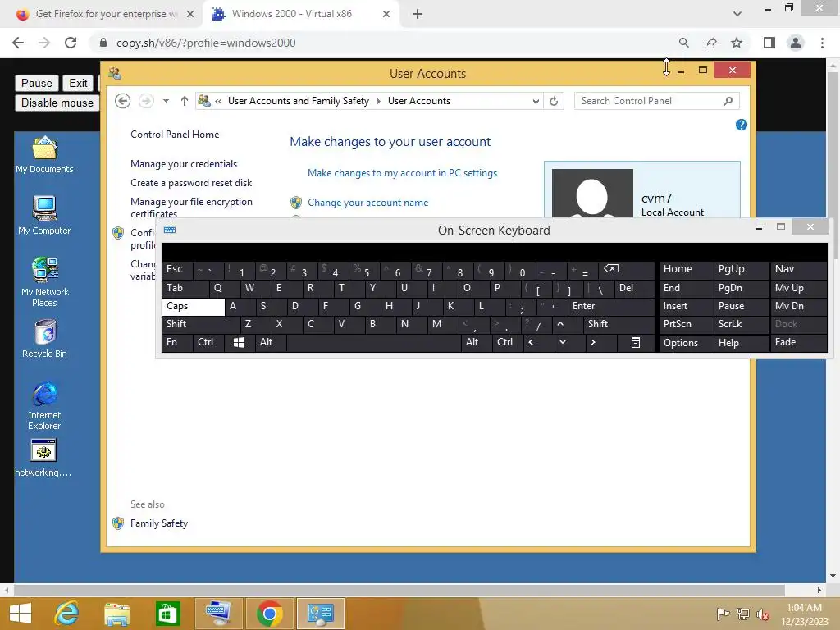
Task: Click the muted volume tray icon
Action: click(762, 614)
